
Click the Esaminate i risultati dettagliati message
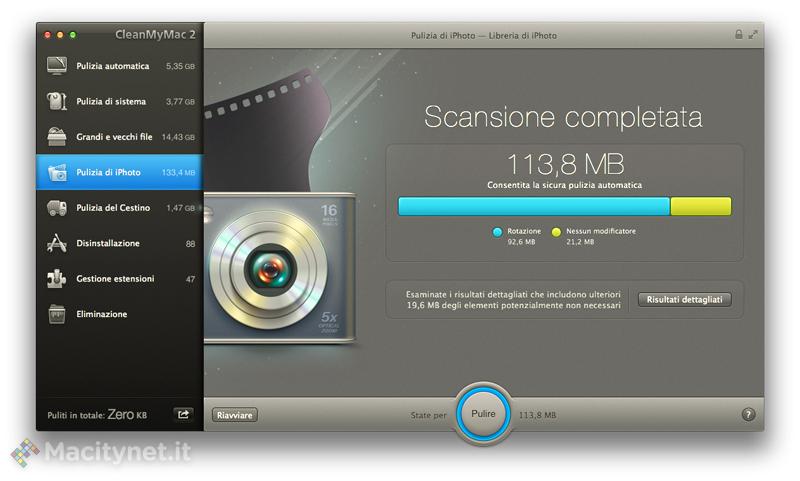513,300
